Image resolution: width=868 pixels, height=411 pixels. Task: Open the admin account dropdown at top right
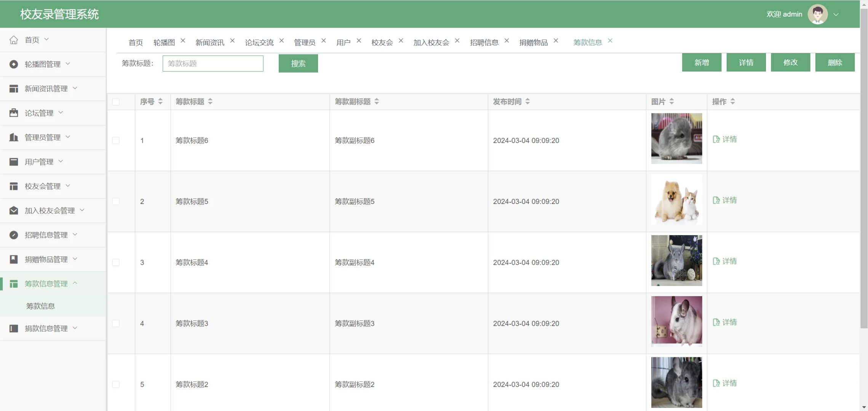[x=836, y=14]
